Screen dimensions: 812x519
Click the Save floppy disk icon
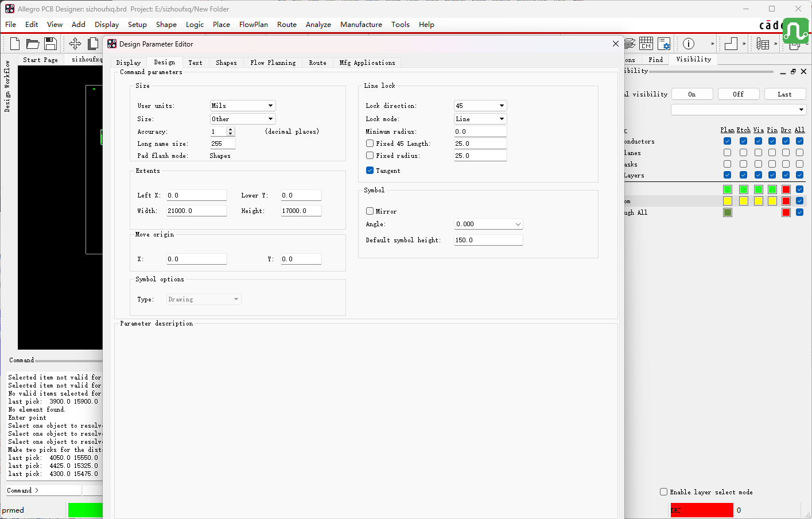50,44
